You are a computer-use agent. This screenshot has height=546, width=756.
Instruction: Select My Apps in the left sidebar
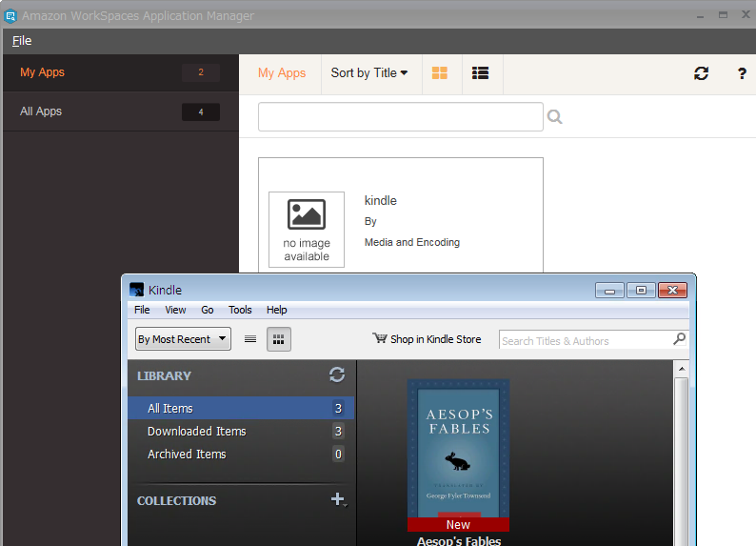coord(121,72)
